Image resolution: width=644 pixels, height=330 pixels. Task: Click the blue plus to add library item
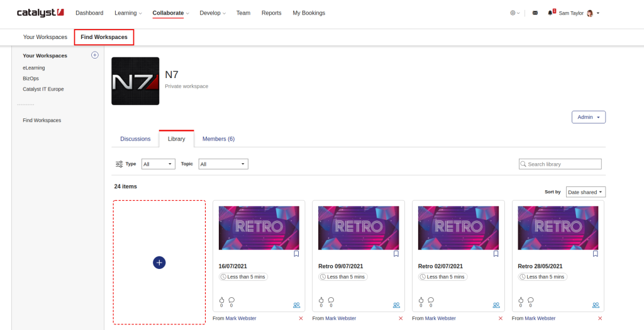(x=159, y=262)
